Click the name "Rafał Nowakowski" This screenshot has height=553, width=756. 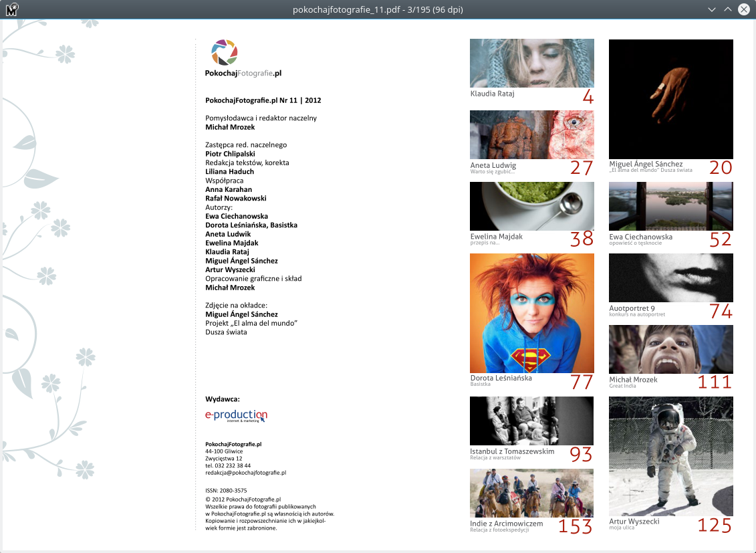[236, 198]
